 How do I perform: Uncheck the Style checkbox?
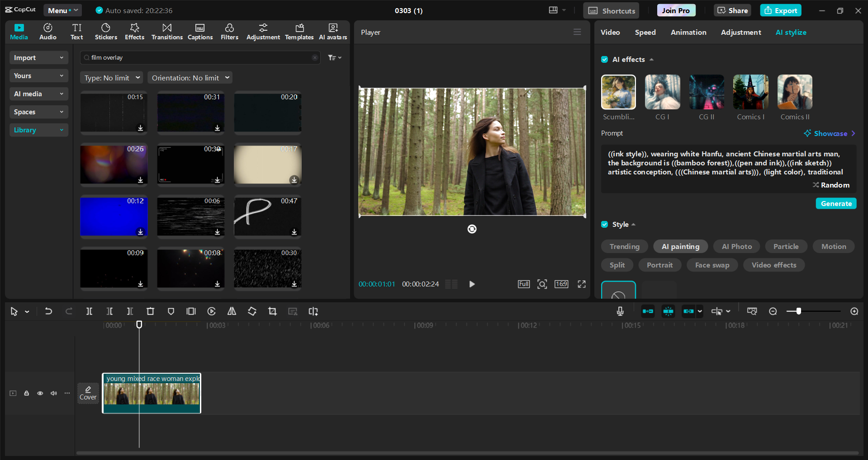pyautogui.click(x=604, y=225)
